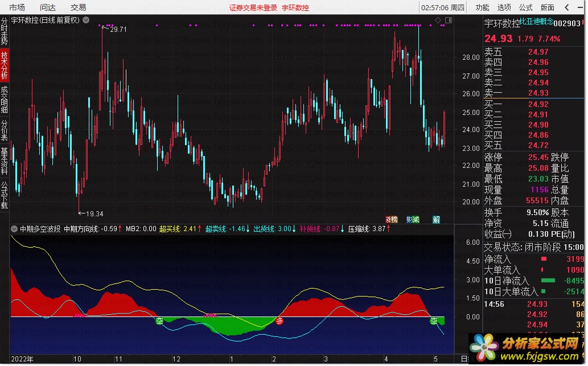Screen dimensions: 588x366
Task: Click the 分析家公式网 website logo
Action: [x=526, y=349]
